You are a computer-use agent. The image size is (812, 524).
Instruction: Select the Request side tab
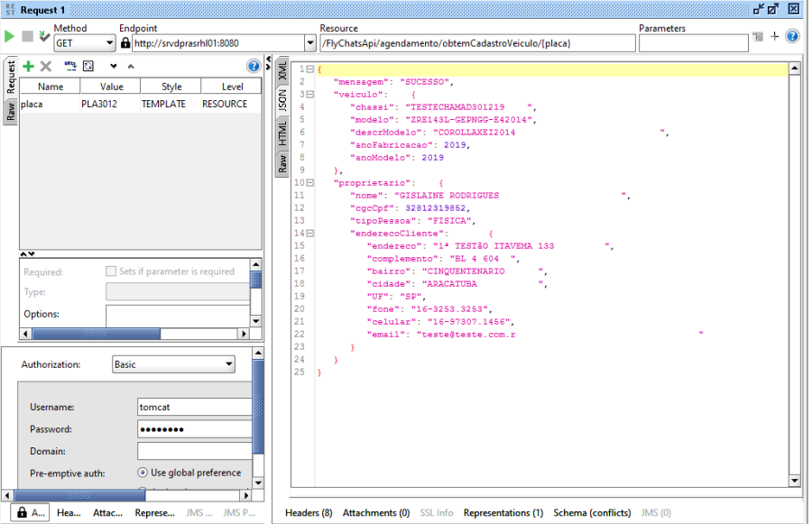coord(10,78)
